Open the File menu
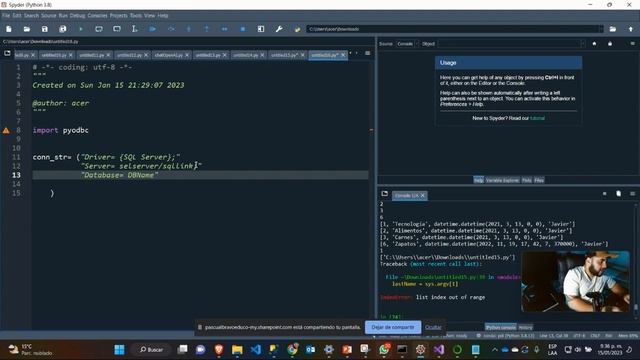 click(x=6, y=16)
